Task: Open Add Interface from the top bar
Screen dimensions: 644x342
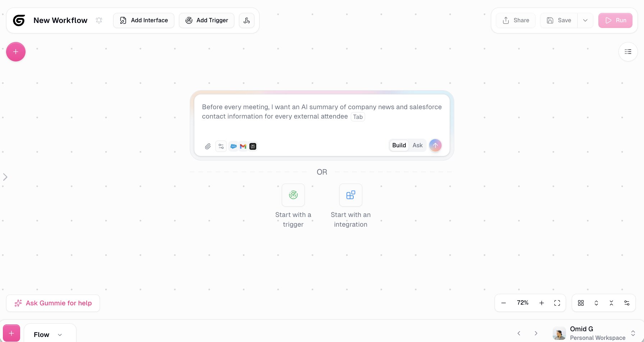Action: (143, 20)
